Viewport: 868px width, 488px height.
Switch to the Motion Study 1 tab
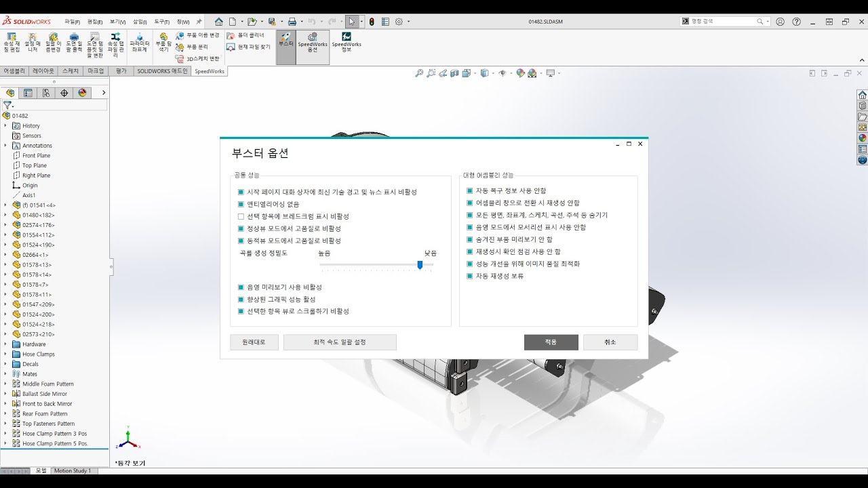[x=73, y=470]
